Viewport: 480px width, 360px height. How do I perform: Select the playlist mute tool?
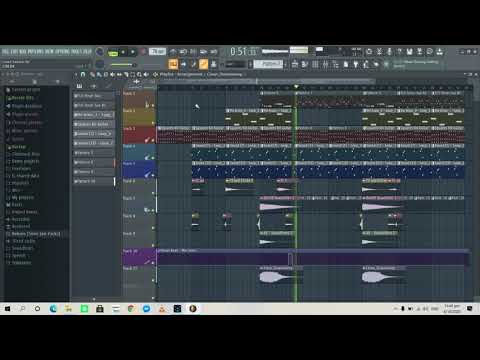[x=112, y=74]
